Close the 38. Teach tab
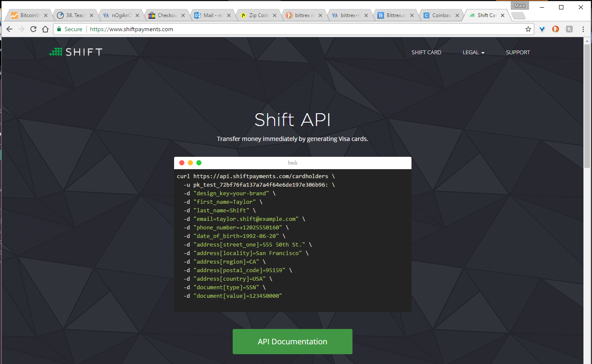 pyautogui.click(x=92, y=15)
